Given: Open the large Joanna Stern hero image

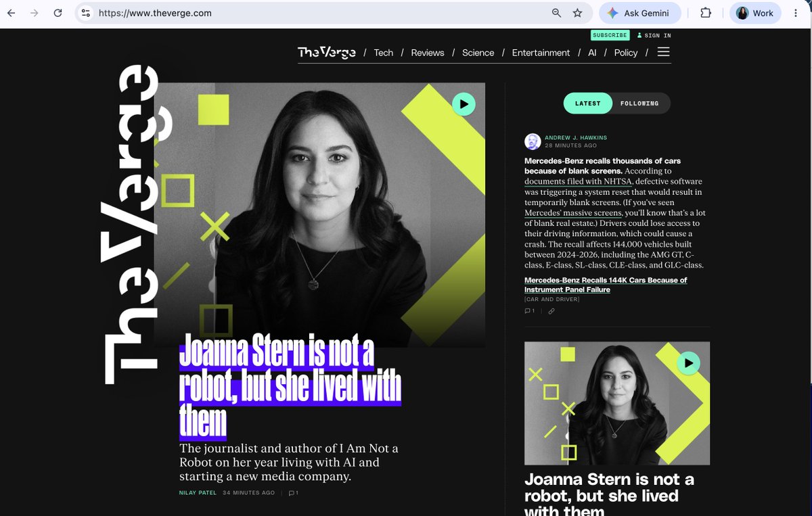Looking at the screenshot, I should (319, 215).
